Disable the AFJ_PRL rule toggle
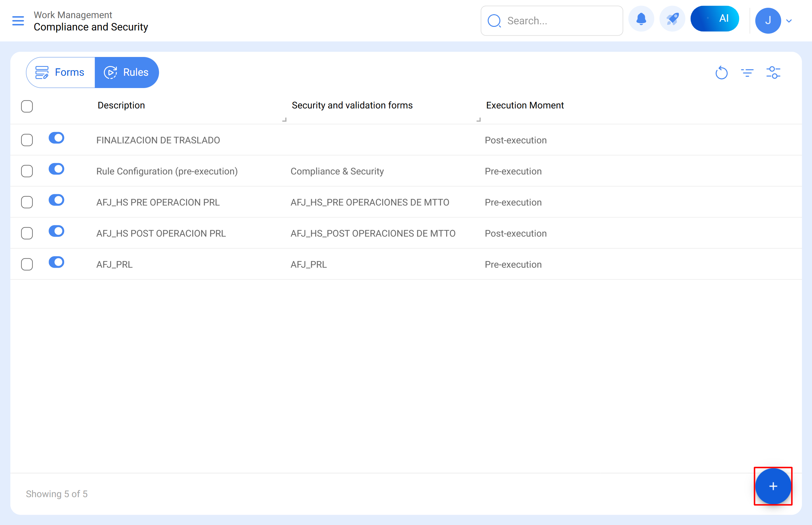The height and width of the screenshot is (525, 812). pos(57,262)
